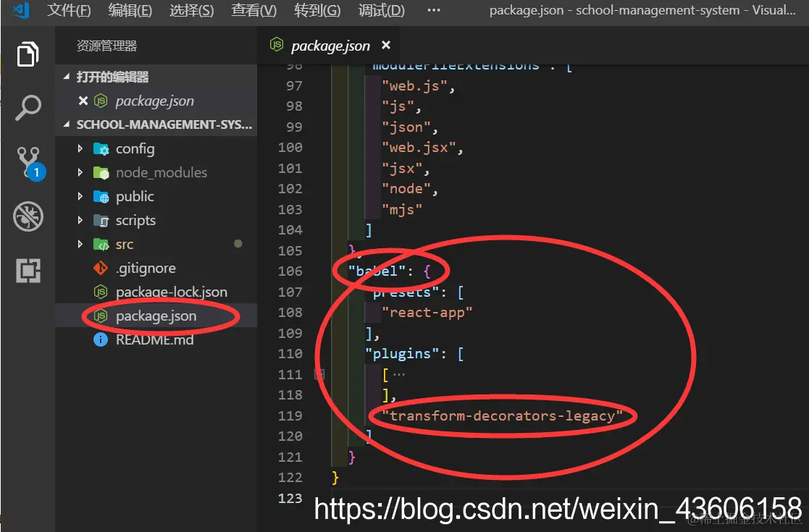The height and width of the screenshot is (532, 809).
Task: Click the node_modules folder icon
Action: (x=101, y=173)
